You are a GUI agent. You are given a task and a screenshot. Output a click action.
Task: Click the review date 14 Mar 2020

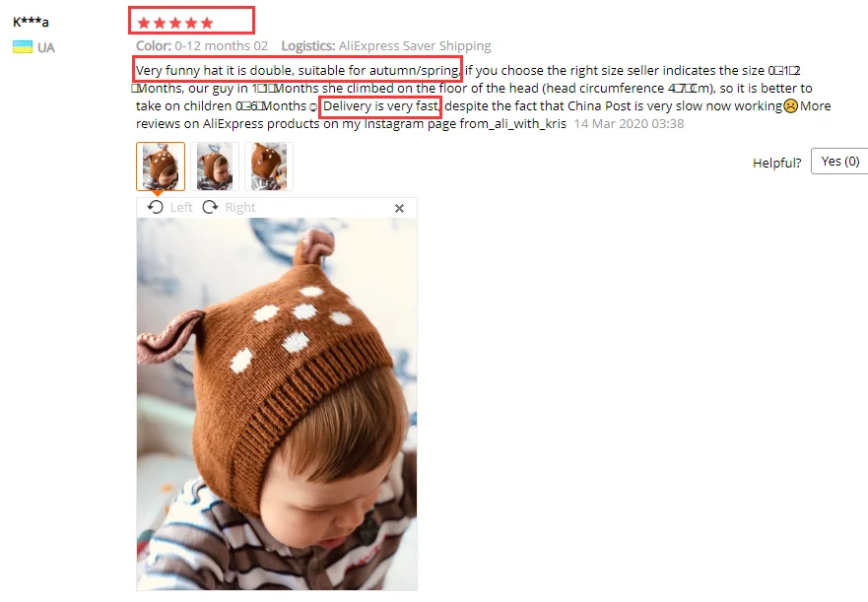pos(629,123)
